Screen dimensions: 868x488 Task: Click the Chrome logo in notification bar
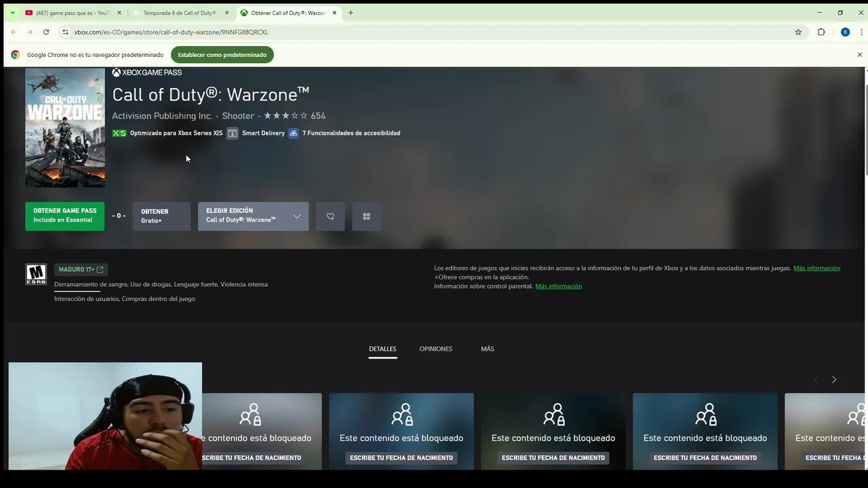click(15, 55)
